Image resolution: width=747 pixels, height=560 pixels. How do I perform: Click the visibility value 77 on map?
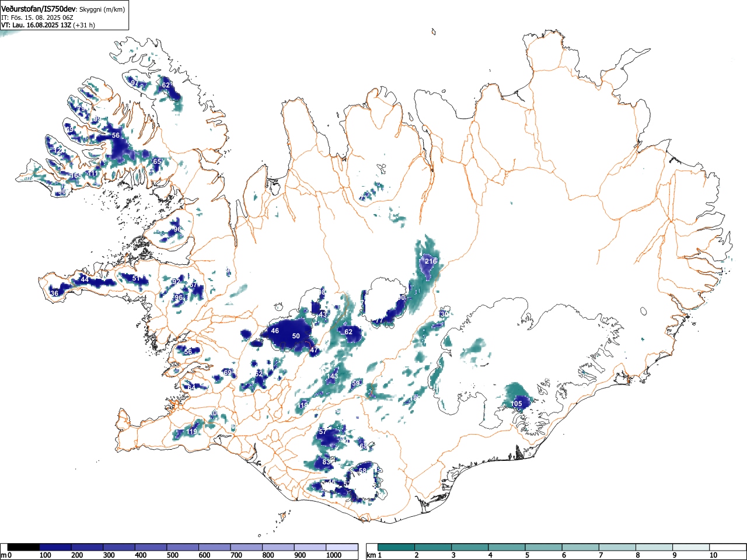(379, 320)
